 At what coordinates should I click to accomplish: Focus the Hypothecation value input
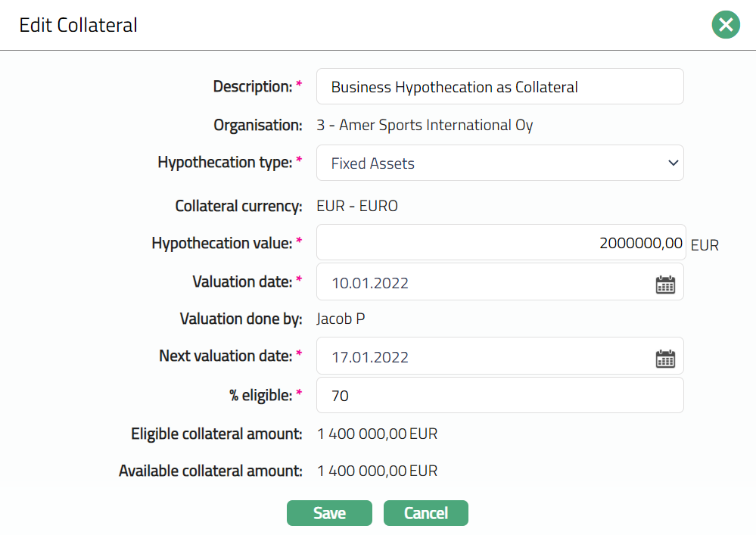point(499,243)
